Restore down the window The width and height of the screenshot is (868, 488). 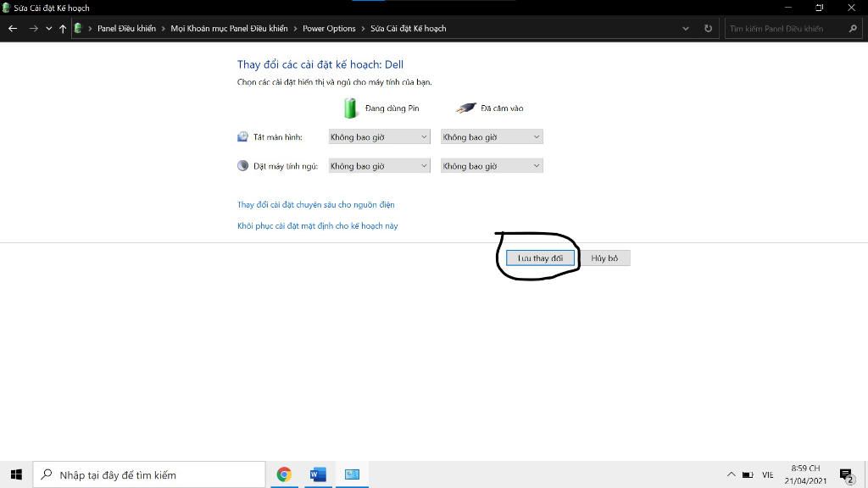[820, 8]
